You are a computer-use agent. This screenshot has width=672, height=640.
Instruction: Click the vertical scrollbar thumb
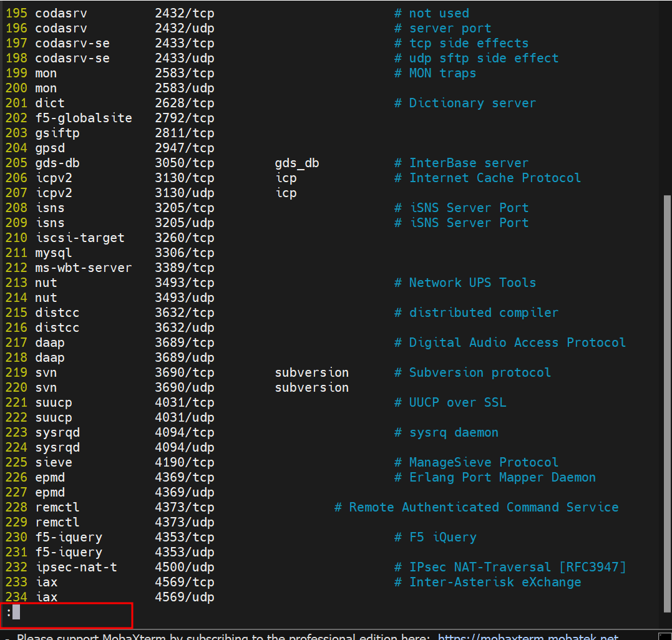666,399
